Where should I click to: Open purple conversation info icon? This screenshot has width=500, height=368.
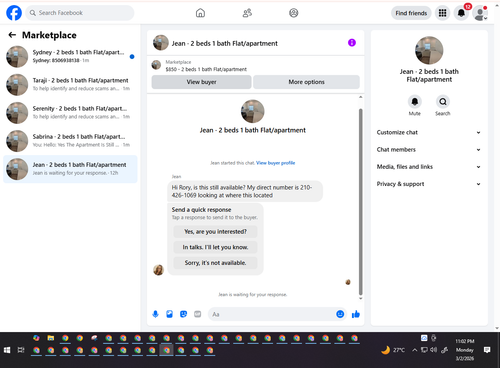pyautogui.click(x=352, y=43)
